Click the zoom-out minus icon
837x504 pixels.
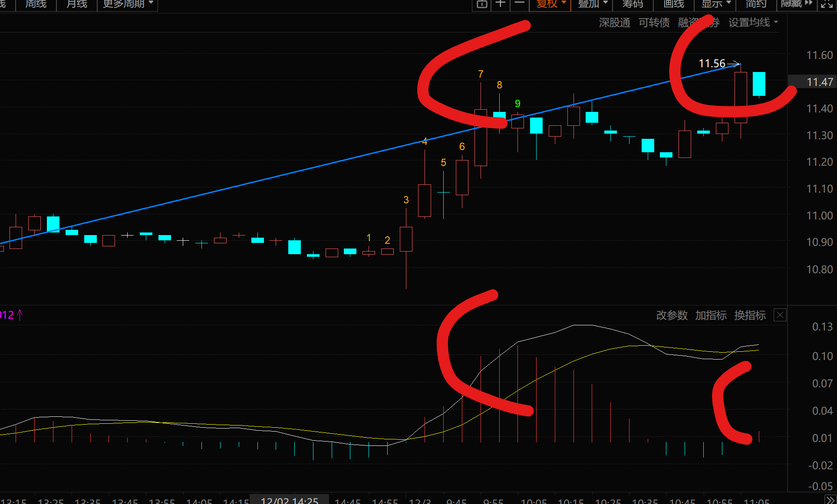(x=519, y=4)
